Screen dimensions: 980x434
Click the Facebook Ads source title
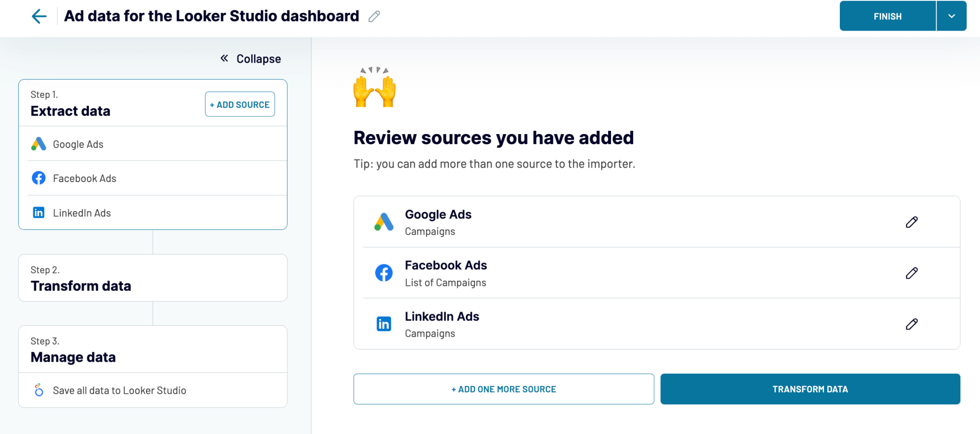pyautogui.click(x=446, y=265)
